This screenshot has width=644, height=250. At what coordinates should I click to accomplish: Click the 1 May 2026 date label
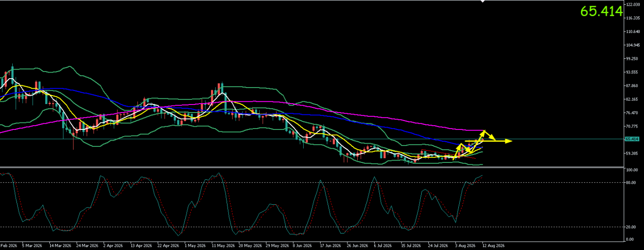(x=195, y=246)
